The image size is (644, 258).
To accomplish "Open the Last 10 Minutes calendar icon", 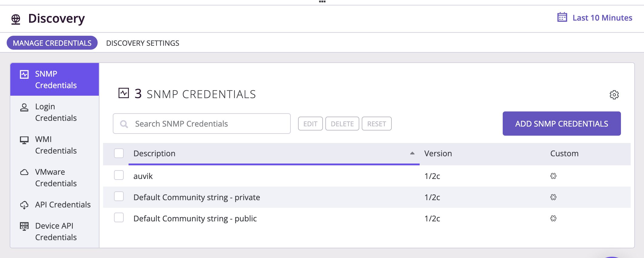I will point(562,17).
